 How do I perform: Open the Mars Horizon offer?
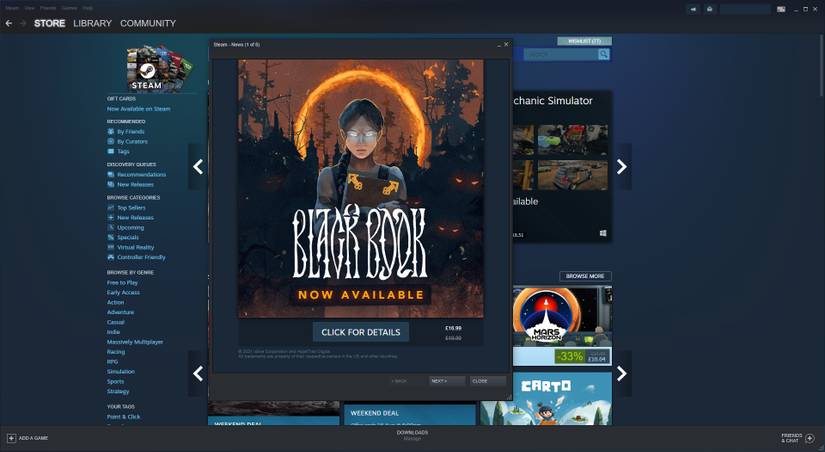pos(562,325)
